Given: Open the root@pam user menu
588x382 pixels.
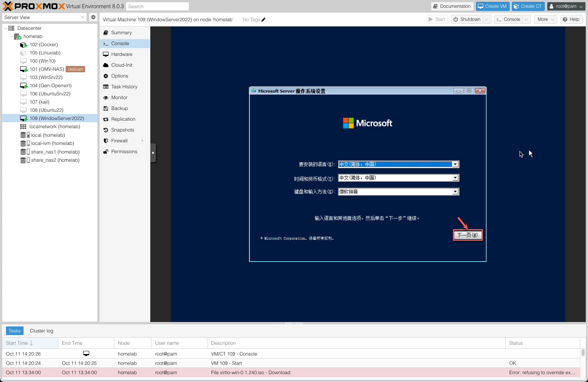Looking at the screenshot, I should coord(566,6).
